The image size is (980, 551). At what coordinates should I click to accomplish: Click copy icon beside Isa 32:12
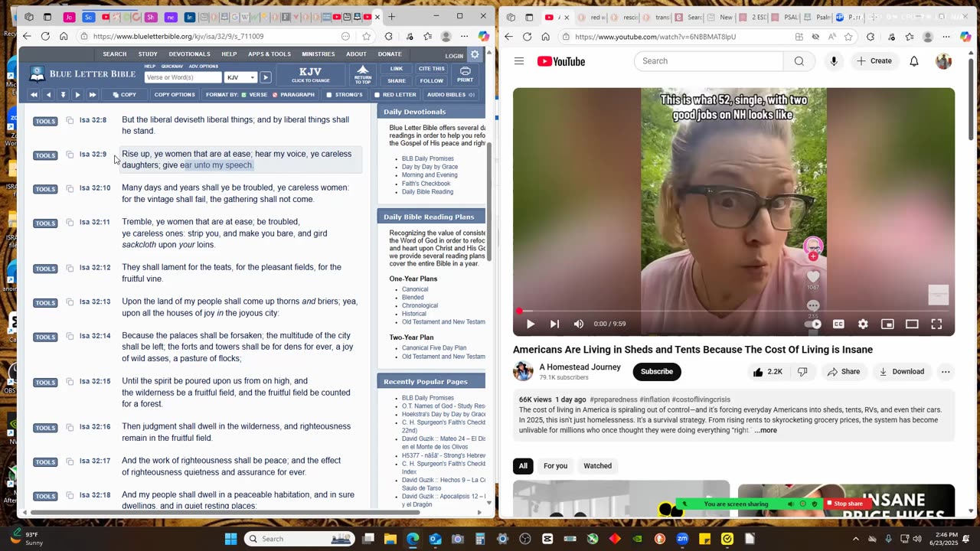point(70,268)
